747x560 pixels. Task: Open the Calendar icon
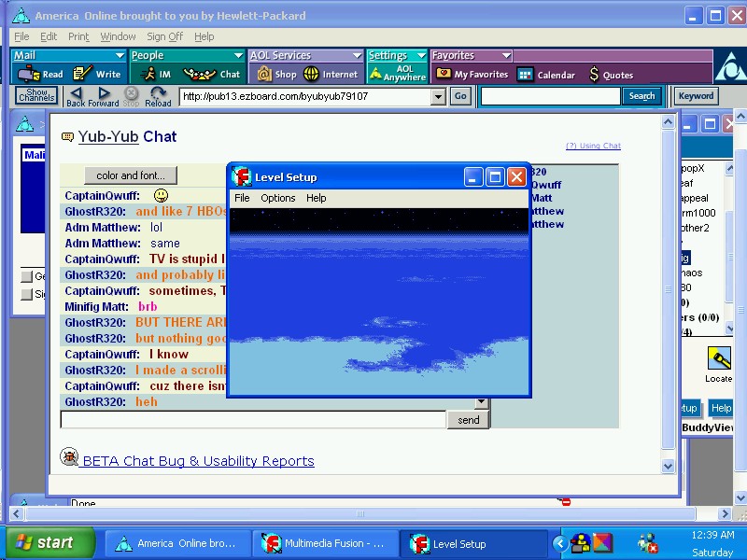[525, 75]
